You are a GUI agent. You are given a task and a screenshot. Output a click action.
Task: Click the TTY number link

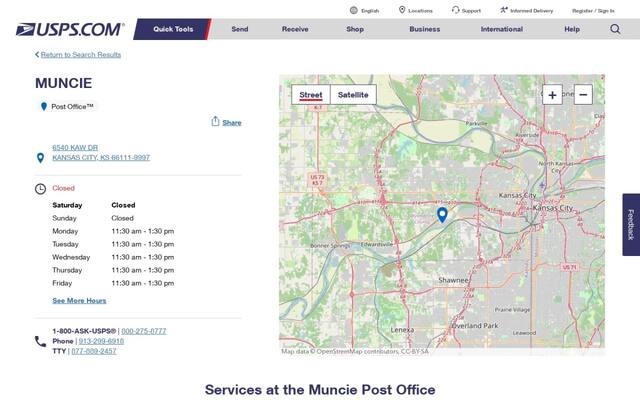[x=94, y=351]
